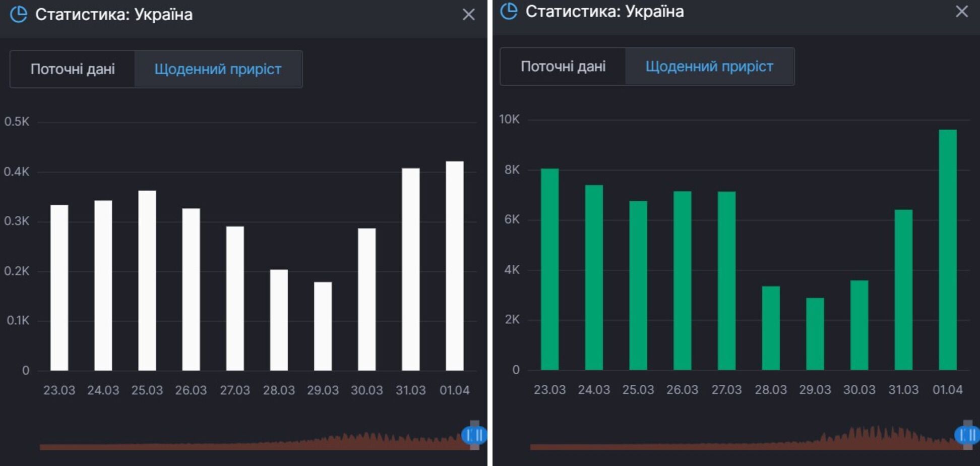
Task: Select green bar for 01.04 in right chart
Action: pos(948,250)
